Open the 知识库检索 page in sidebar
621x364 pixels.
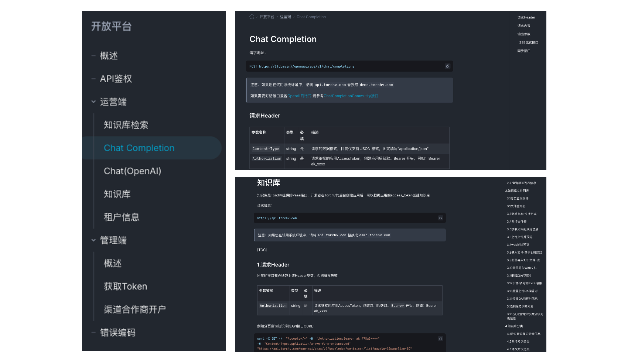pos(126,125)
